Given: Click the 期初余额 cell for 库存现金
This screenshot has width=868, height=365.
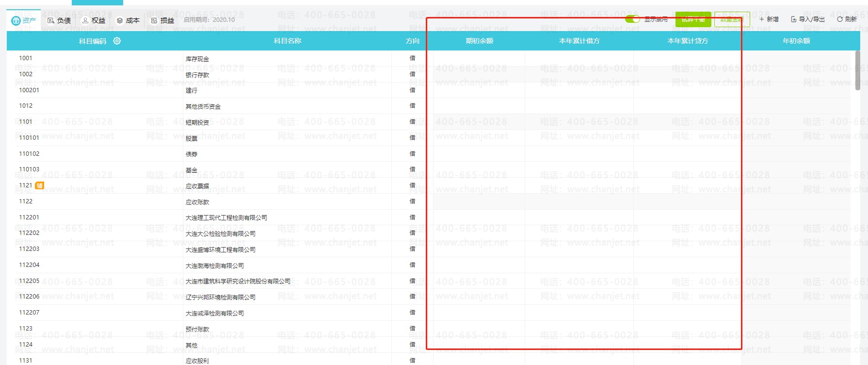Looking at the screenshot, I should tap(479, 58).
